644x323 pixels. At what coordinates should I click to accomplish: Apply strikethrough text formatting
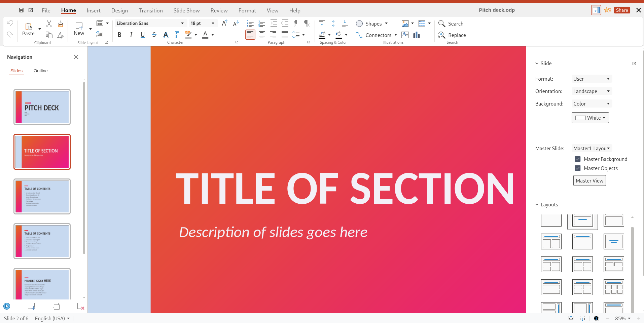tap(154, 35)
